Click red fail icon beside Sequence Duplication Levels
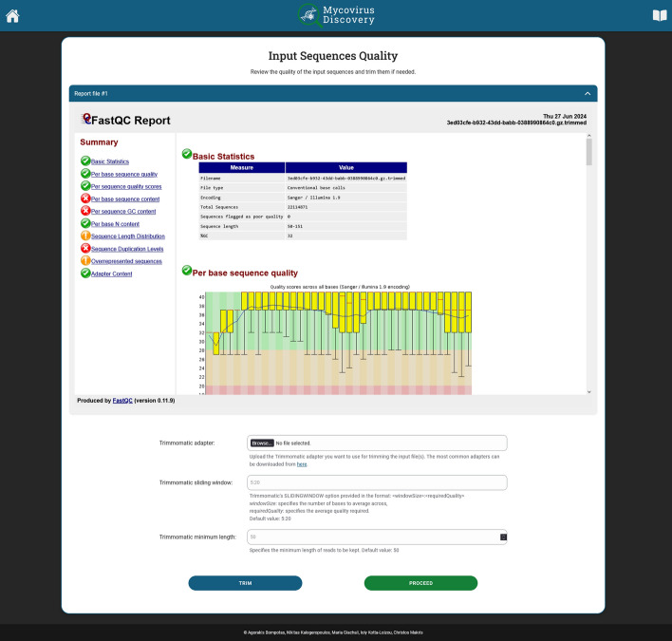Screen dimensions: 672x641 [85, 248]
